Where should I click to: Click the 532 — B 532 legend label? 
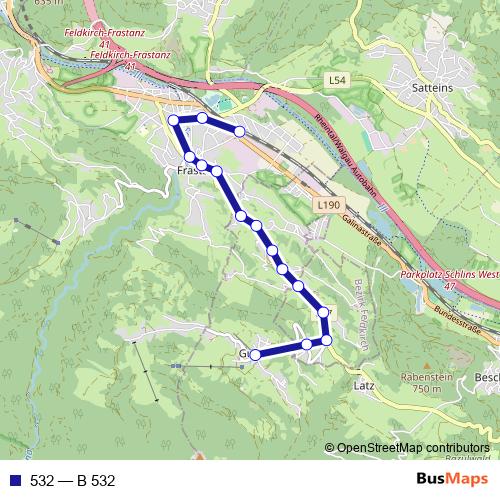tap(72, 480)
